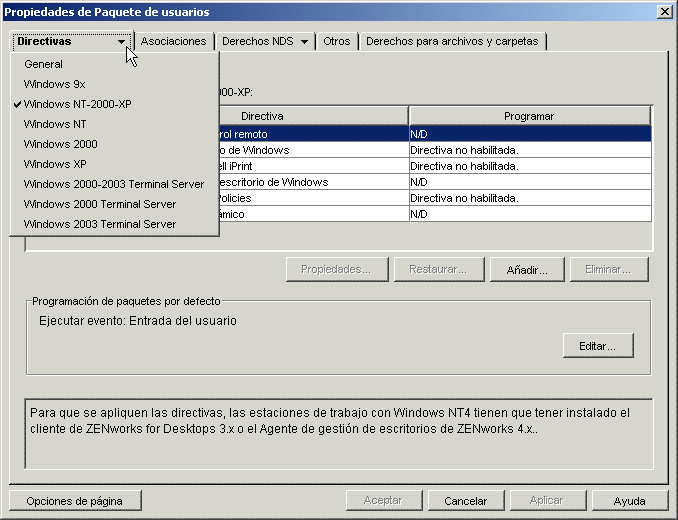
Task: Click the Aplicar button
Action: [x=547, y=501]
